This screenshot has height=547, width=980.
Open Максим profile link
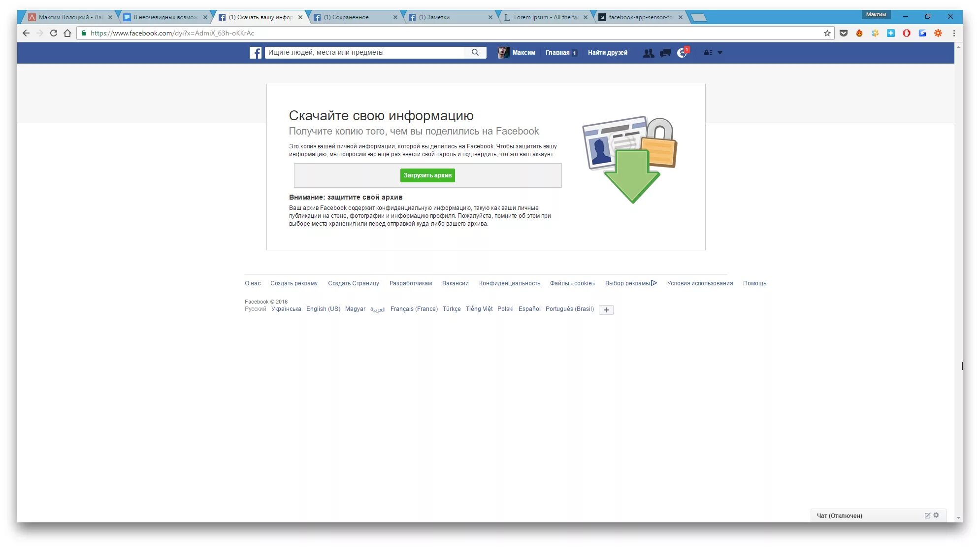click(523, 53)
